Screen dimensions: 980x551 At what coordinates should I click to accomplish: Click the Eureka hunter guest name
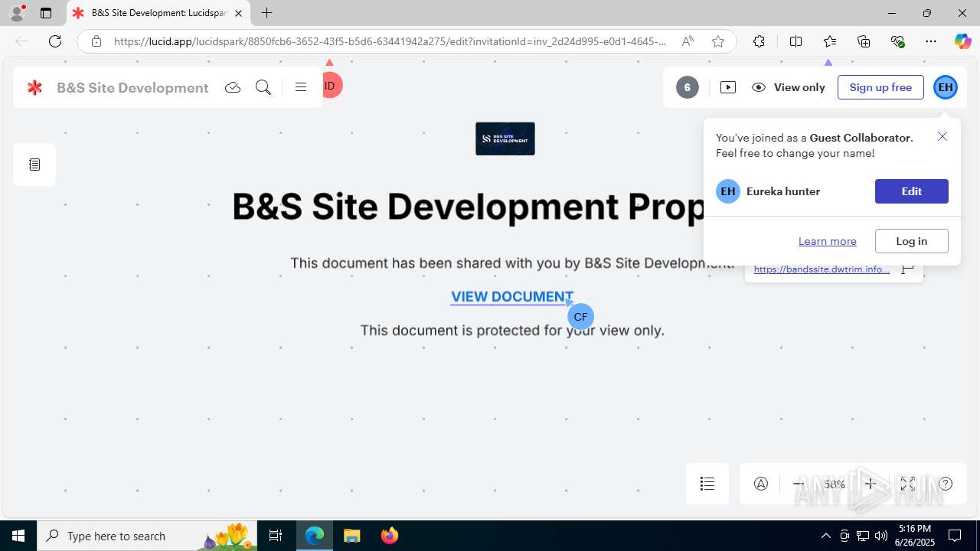[783, 191]
